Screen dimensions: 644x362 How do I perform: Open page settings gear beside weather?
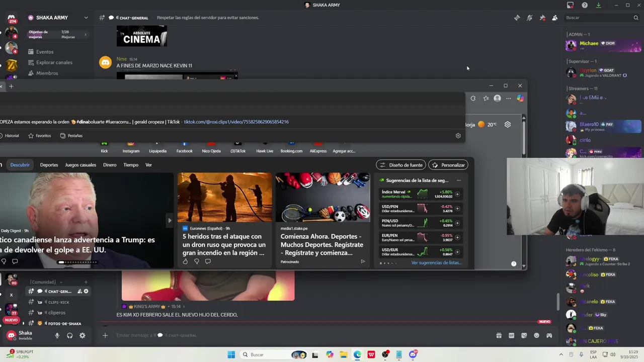[508, 124]
